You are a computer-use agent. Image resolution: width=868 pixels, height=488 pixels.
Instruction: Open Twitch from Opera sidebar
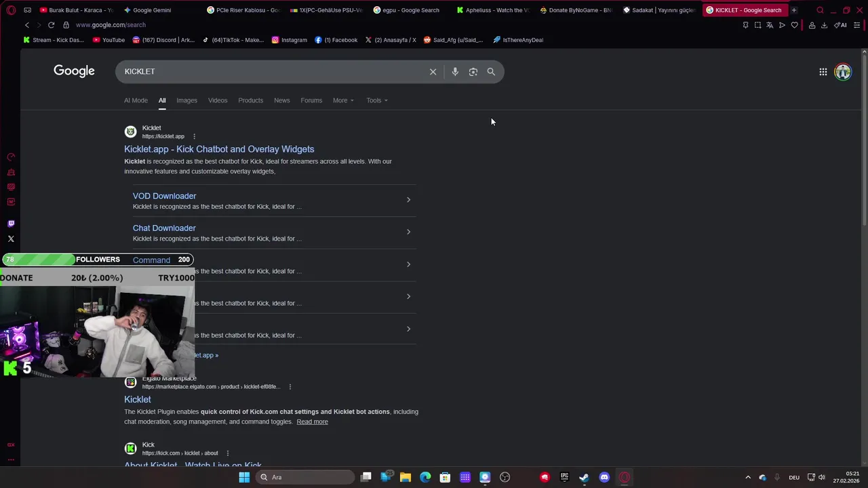[11, 224]
